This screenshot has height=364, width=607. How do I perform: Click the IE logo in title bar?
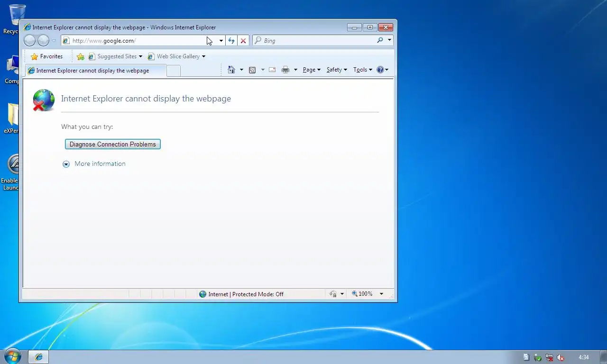28,27
